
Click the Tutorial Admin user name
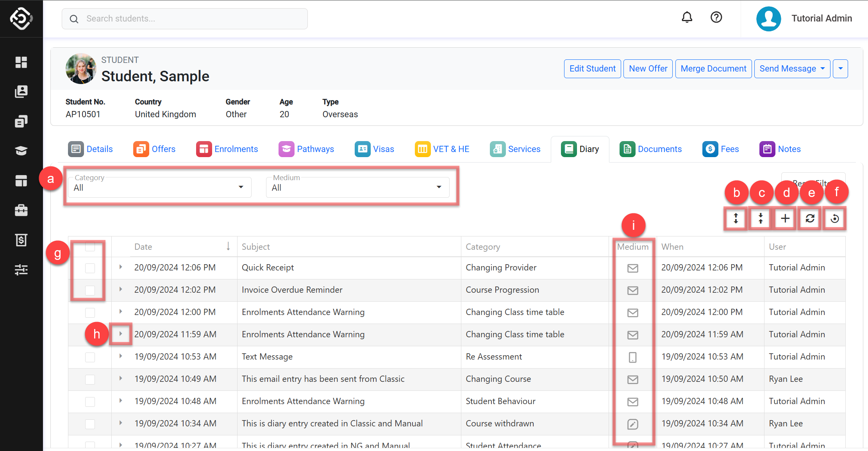[x=822, y=18]
